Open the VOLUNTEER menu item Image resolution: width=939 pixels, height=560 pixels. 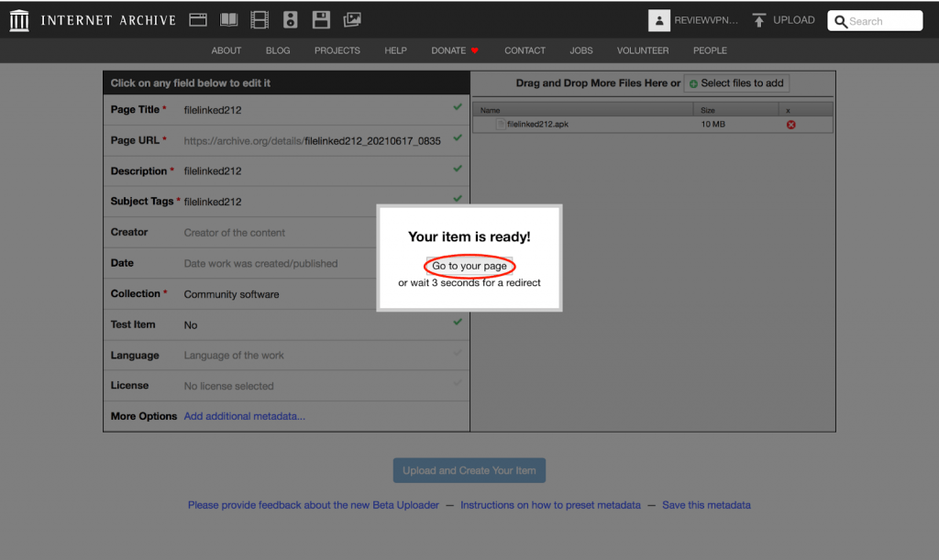point(643,50)
